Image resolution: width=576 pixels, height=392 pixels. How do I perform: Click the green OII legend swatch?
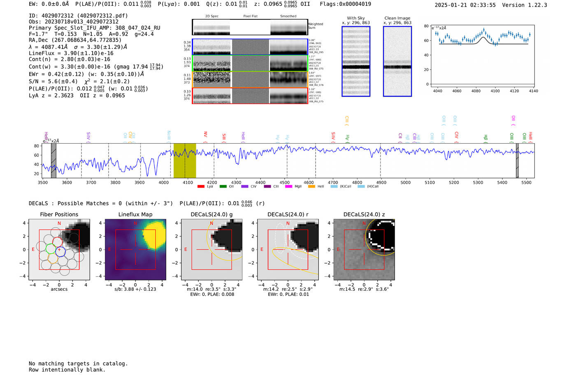pyautogui.click(x=223, y=187)
